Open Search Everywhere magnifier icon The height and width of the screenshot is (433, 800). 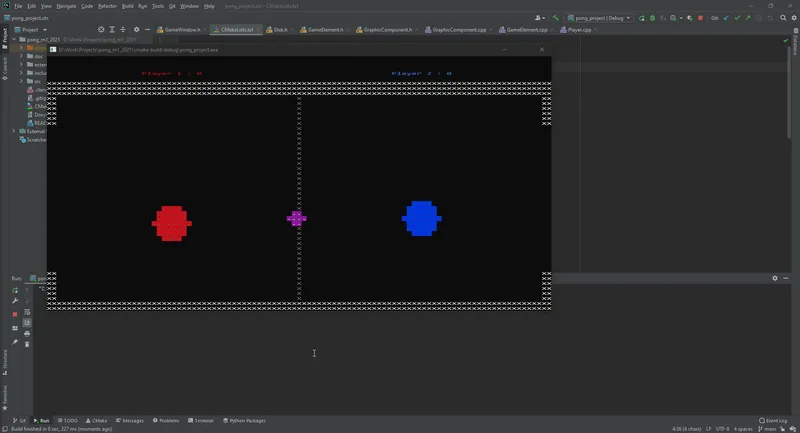783,18
